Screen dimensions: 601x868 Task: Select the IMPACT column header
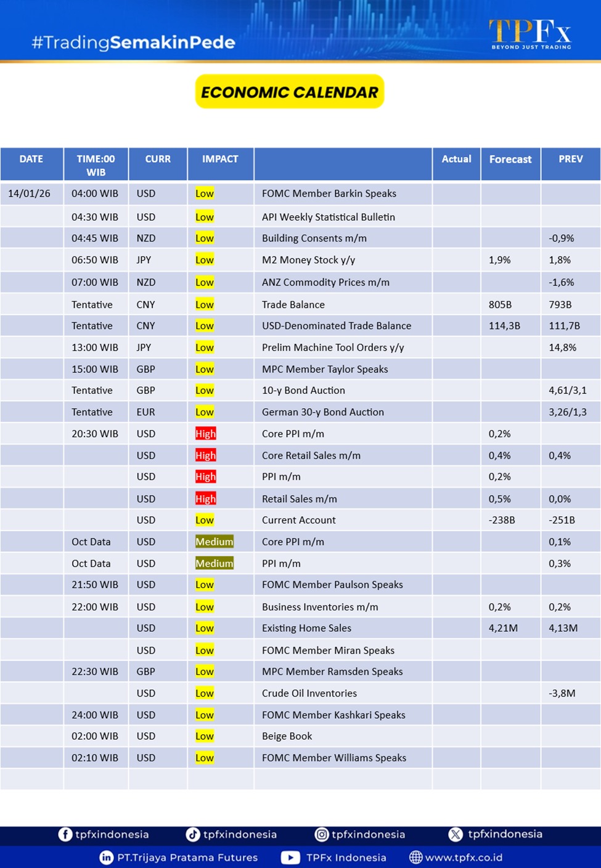[220, 159]
